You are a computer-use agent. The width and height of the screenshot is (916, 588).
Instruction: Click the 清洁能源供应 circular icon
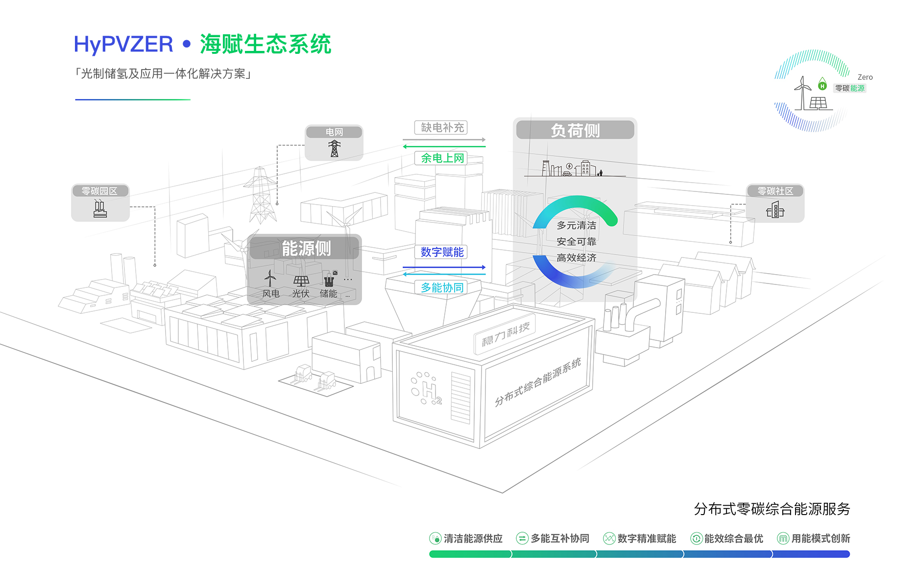pos(435,539)
